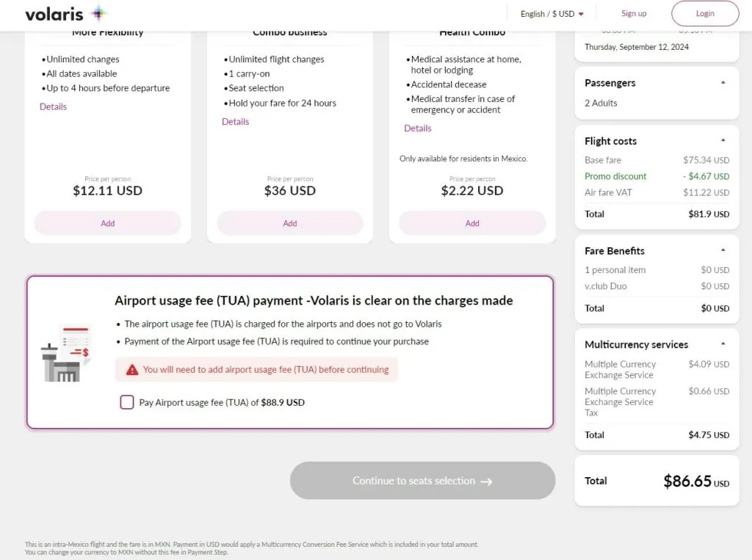Add the More Flexibility option for $12.11
Image resolution: width=752 pixels, height=560 pixels.
pyautogui.click(x=108, y=223)
